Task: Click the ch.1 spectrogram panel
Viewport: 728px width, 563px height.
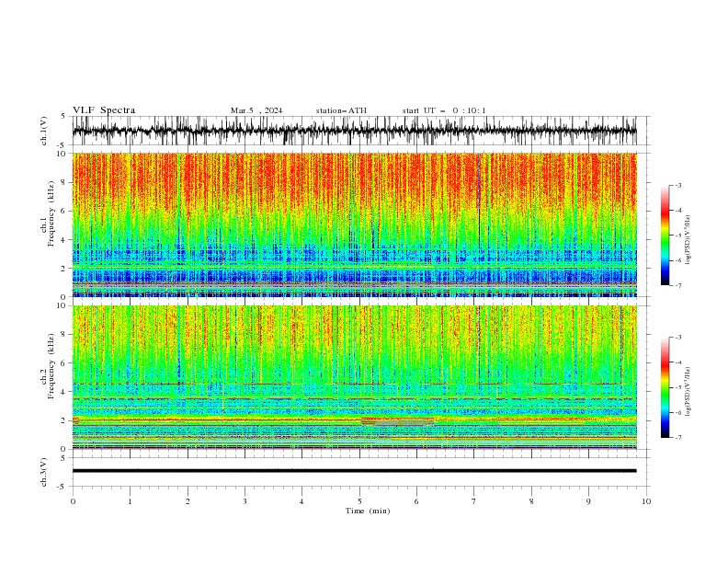Action: point(354,224)
